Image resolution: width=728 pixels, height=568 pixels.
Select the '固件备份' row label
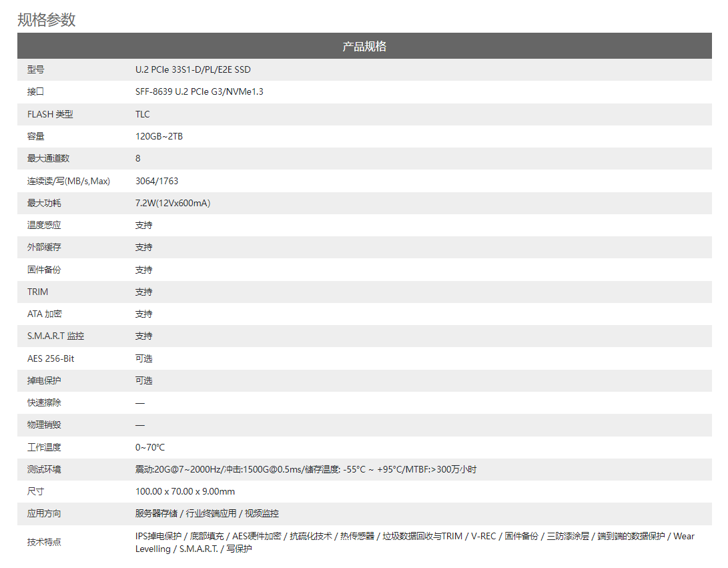44,270
